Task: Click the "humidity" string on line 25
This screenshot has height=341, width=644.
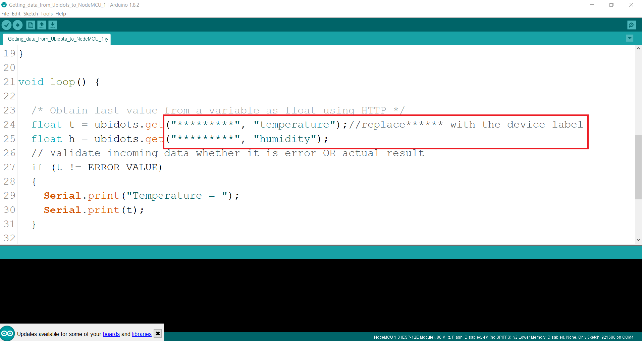Action: (285, 139)
